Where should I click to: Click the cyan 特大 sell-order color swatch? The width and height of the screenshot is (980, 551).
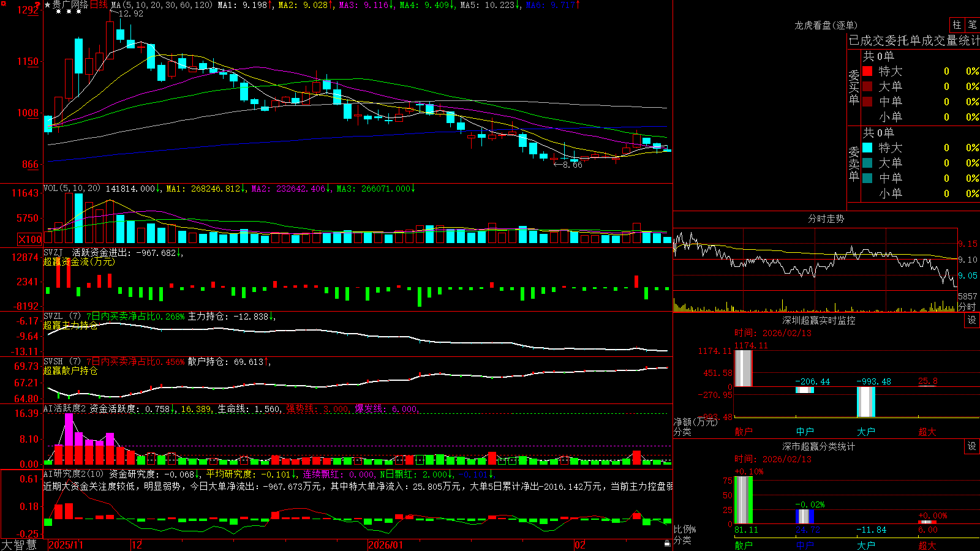coord(867,148)
